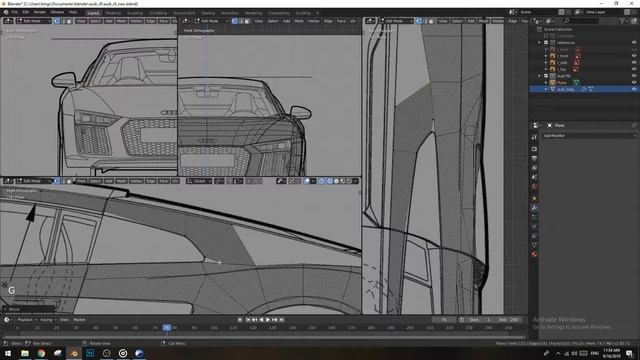Click the outliner search field

pos(582,21)
